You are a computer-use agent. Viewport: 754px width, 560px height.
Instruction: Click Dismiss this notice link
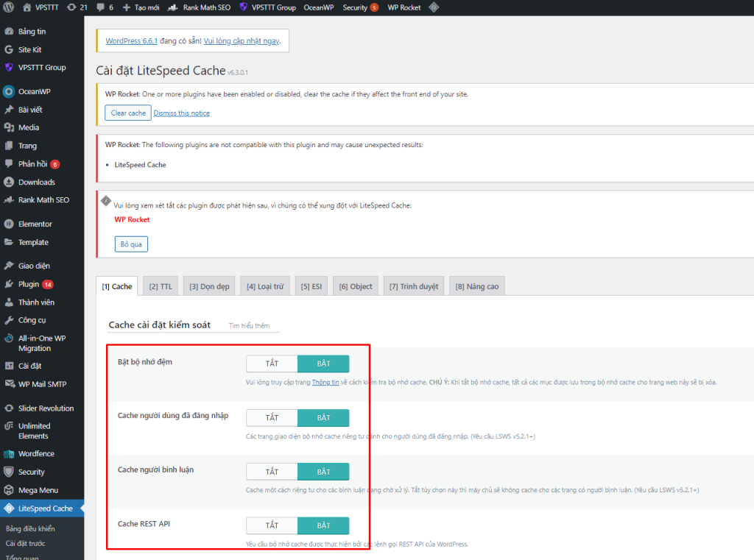click(182, 113)
